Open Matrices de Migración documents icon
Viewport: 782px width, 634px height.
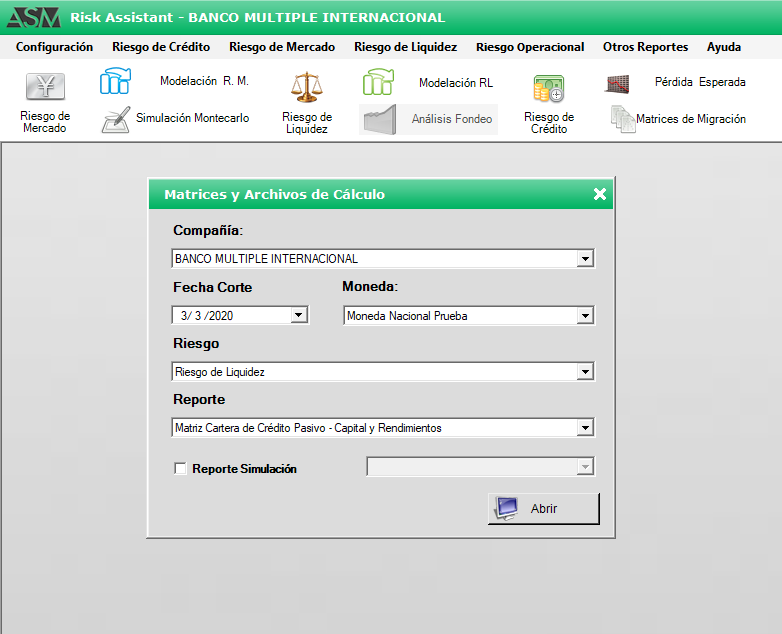coord(623,119)
